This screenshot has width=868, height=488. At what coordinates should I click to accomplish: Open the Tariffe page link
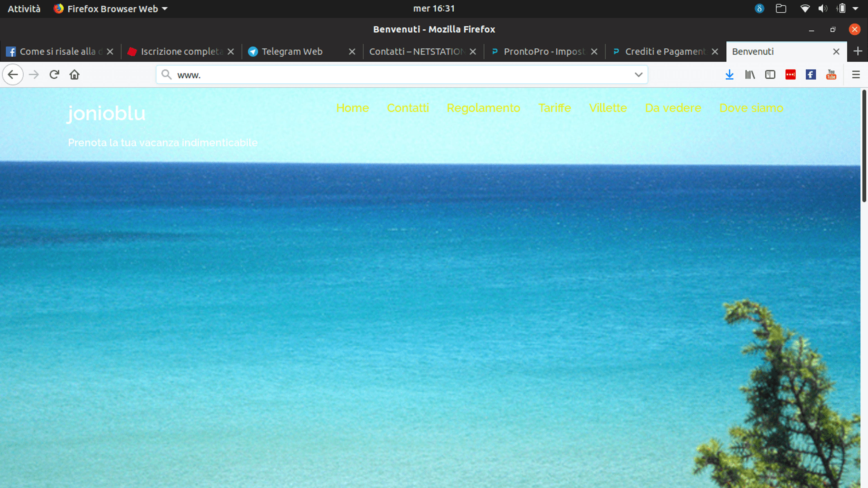(554, 108)
